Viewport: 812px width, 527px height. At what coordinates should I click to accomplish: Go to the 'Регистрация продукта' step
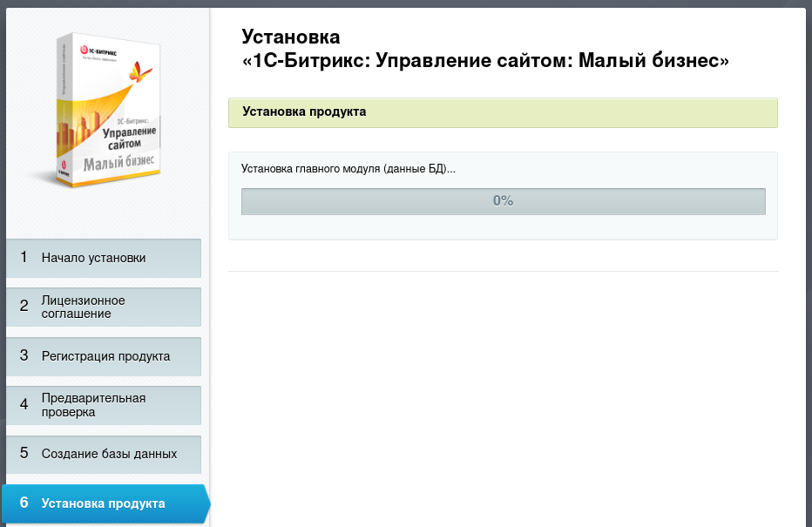pos(105,356)
